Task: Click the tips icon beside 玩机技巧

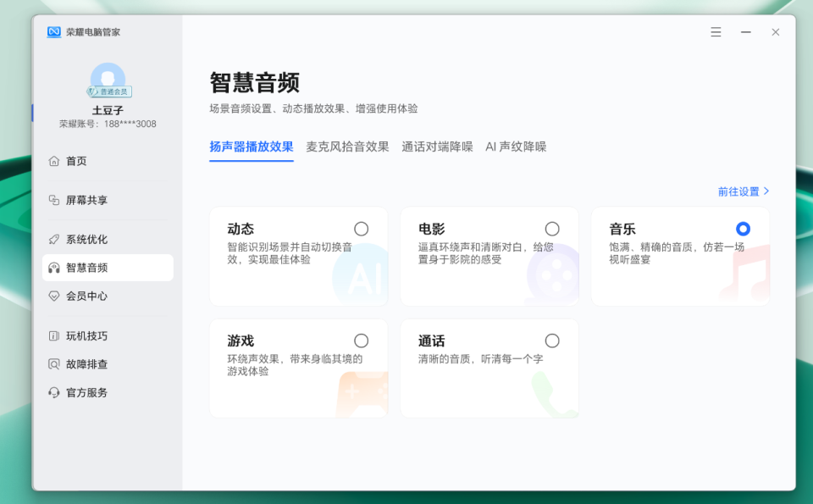Action: 54,336
